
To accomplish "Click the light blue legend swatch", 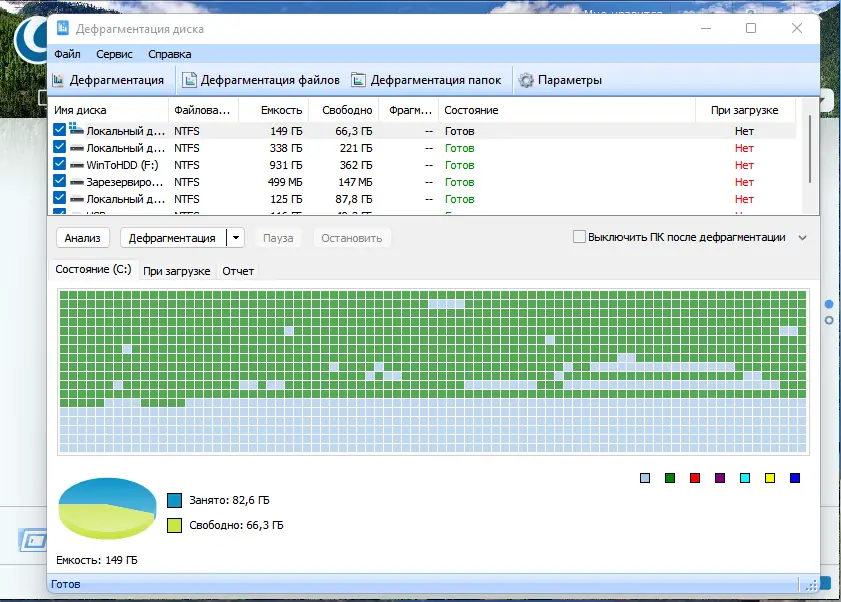I will coord(645,478).
